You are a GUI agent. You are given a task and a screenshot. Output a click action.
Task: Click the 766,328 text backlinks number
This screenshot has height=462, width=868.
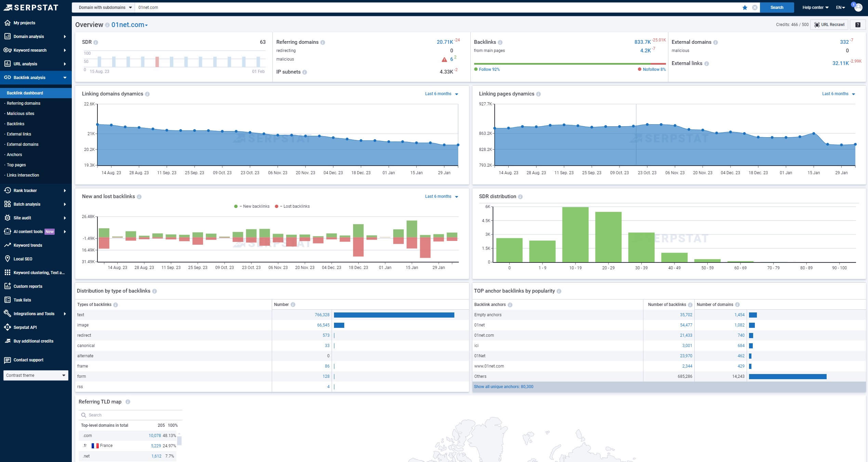(x=322, y=315)
